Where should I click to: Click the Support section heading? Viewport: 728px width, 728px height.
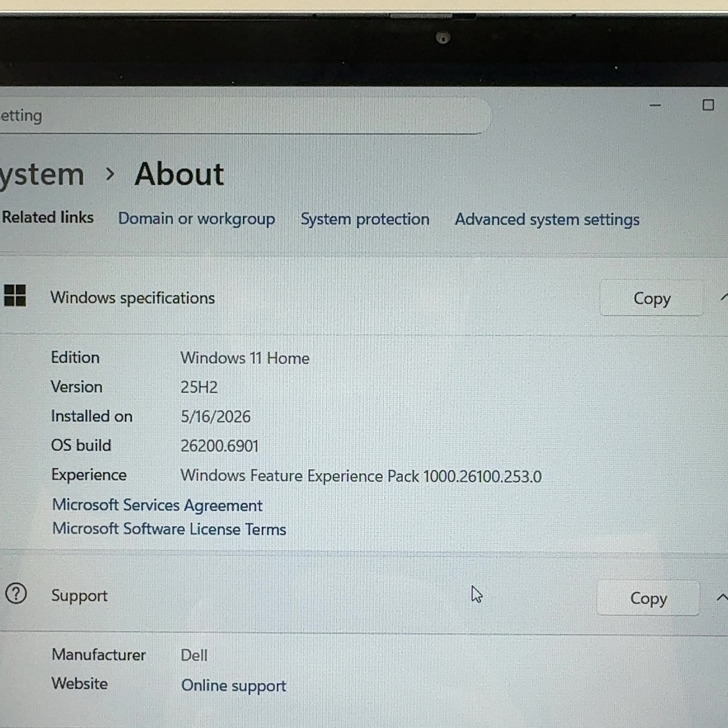click(79, 595)
